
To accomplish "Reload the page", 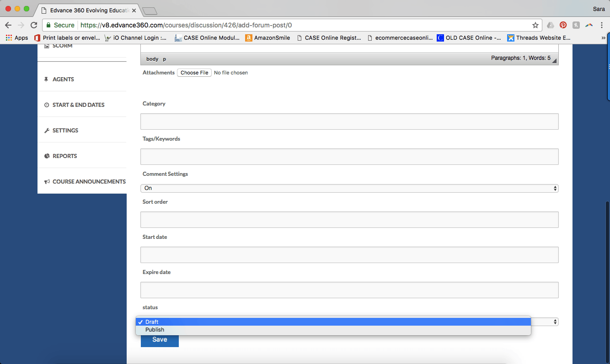I will tap(34, 25).
